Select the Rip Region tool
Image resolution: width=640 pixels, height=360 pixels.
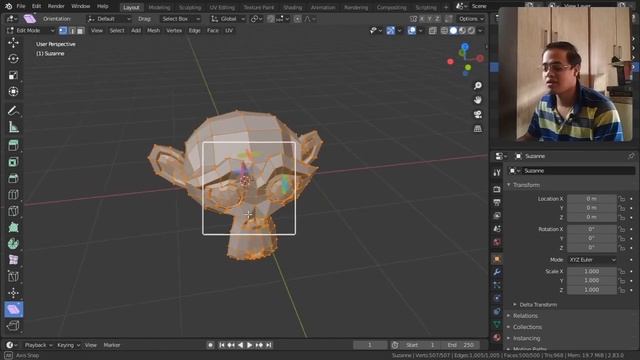tap(13, 326)
